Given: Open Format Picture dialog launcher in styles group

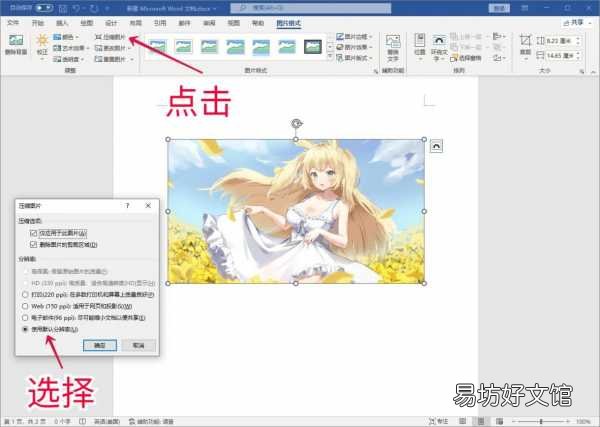Looking at the screenshot, I should pos(375,71).
